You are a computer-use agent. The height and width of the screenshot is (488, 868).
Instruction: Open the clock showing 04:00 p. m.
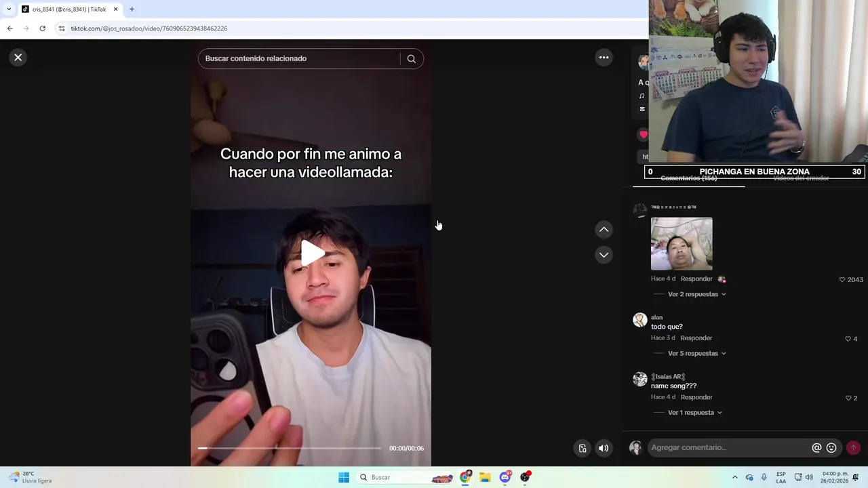tap(835, 477)
